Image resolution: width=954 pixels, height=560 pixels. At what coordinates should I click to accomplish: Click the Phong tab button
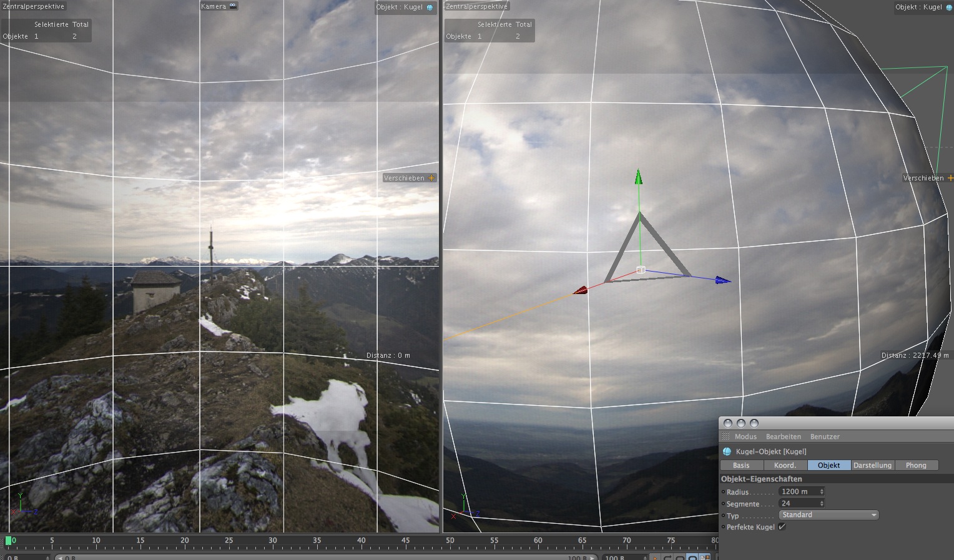click(x=916, y=465)
